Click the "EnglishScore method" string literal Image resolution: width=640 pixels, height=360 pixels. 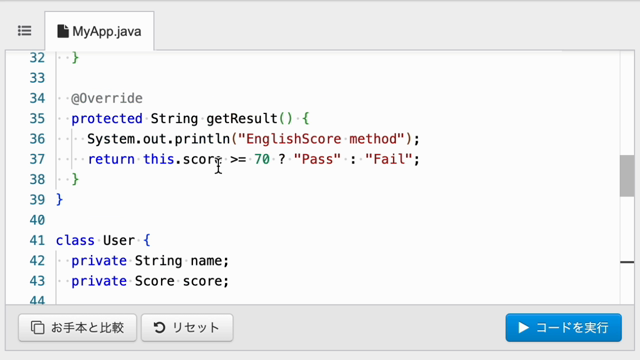click(x=321, y=139)
